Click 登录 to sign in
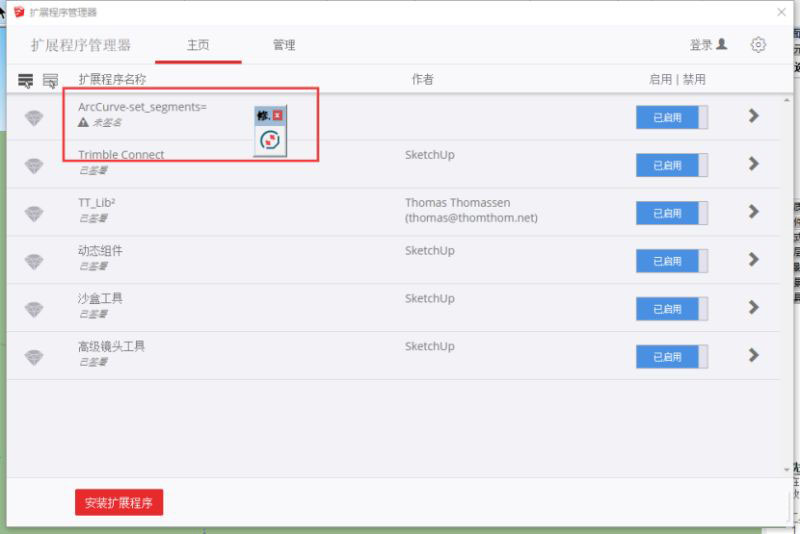Image resolution: width=800 pixels, height=534 pixels. pyautogui.click(x=708, y=45)
